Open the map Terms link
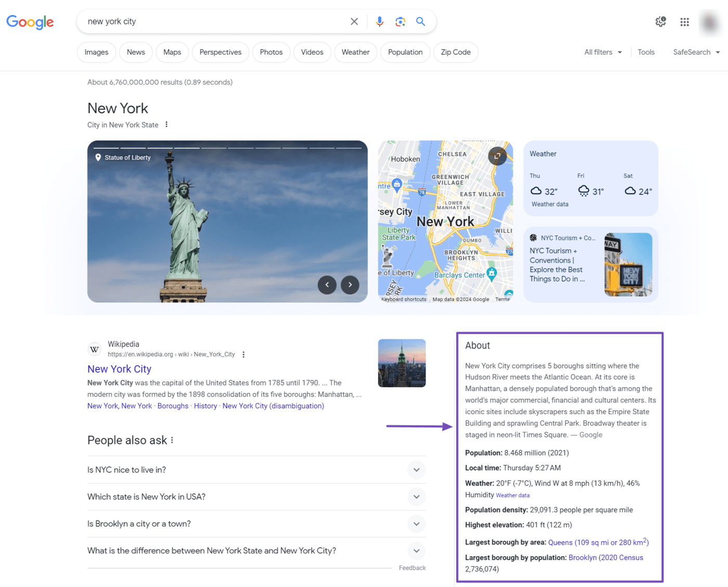The width and height of the screenshot is (728, 587). (502, 299)
